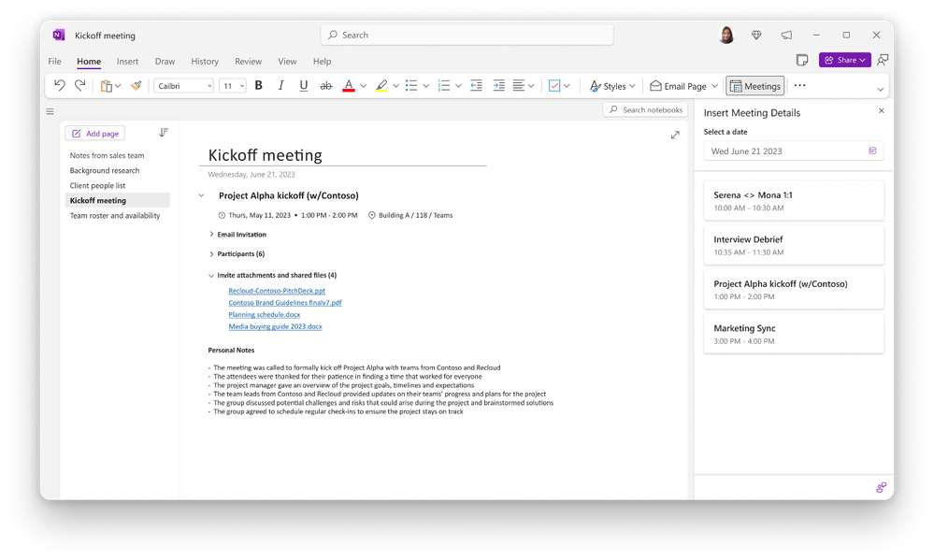
Task: Apply bold formatting
Action: pos(258,85)
